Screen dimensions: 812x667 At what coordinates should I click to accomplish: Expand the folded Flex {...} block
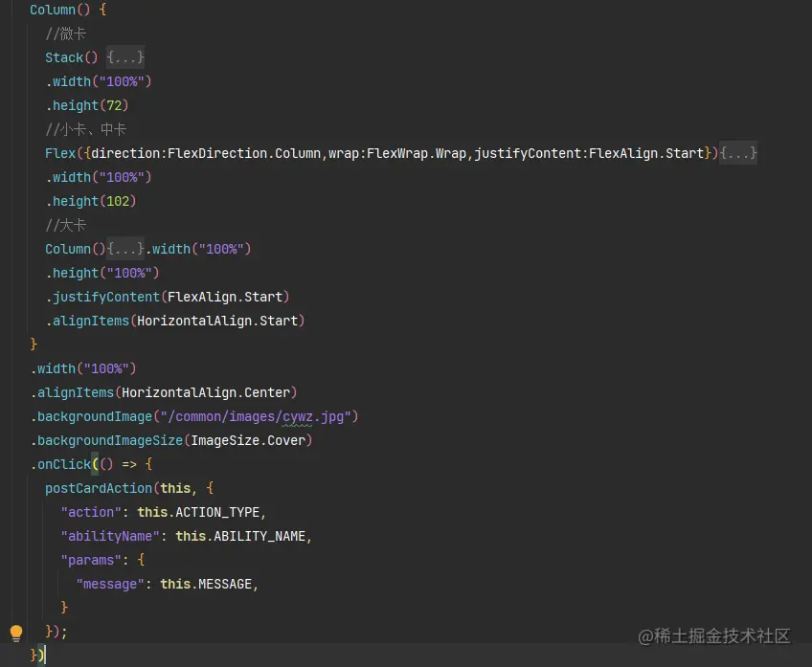tap(738, 153)
